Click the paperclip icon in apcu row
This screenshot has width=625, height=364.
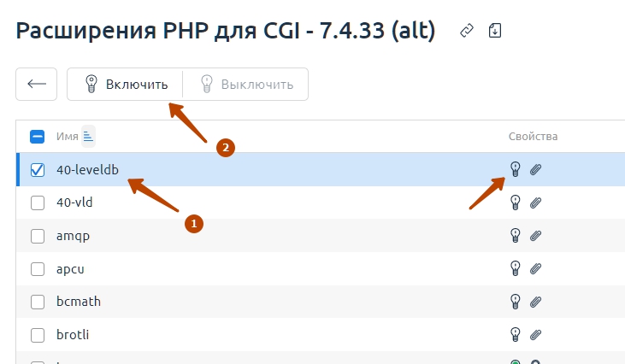(535, 269)
